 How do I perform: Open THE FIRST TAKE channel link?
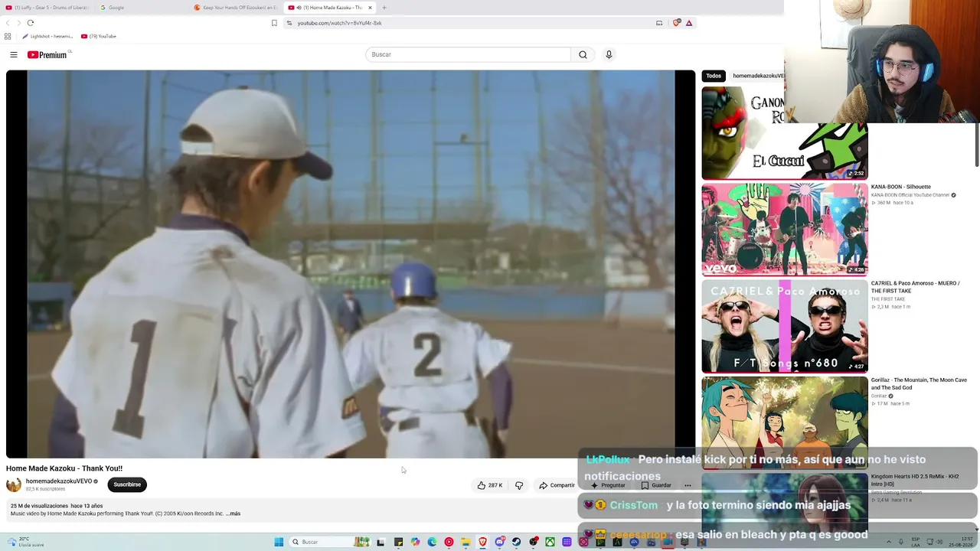pos(888,299)
